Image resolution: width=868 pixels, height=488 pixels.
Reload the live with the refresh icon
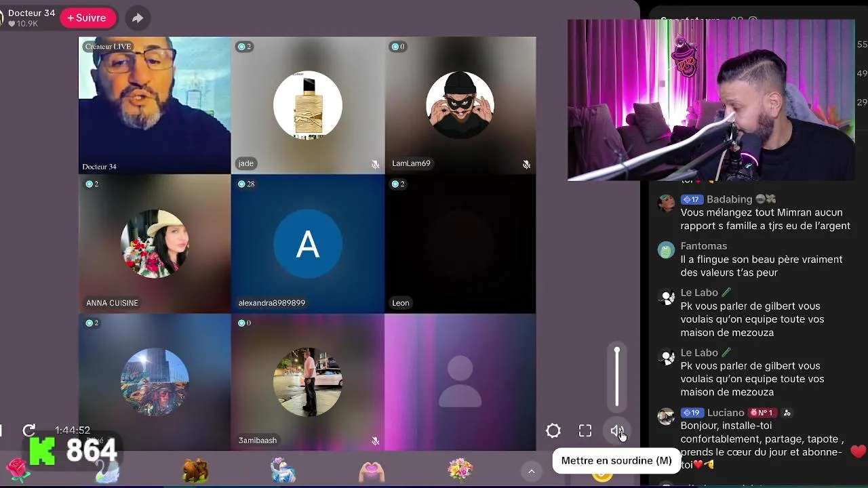[x=29, y=430]
